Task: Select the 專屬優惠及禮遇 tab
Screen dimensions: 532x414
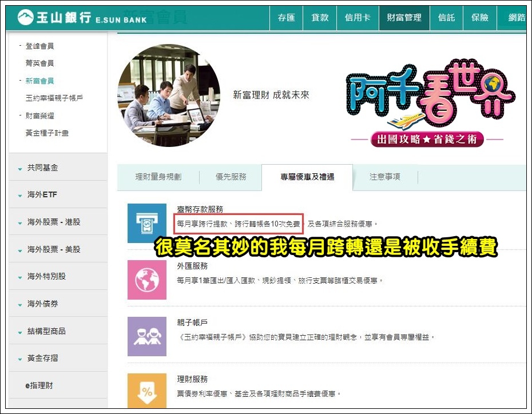Action: coord(307,177)
